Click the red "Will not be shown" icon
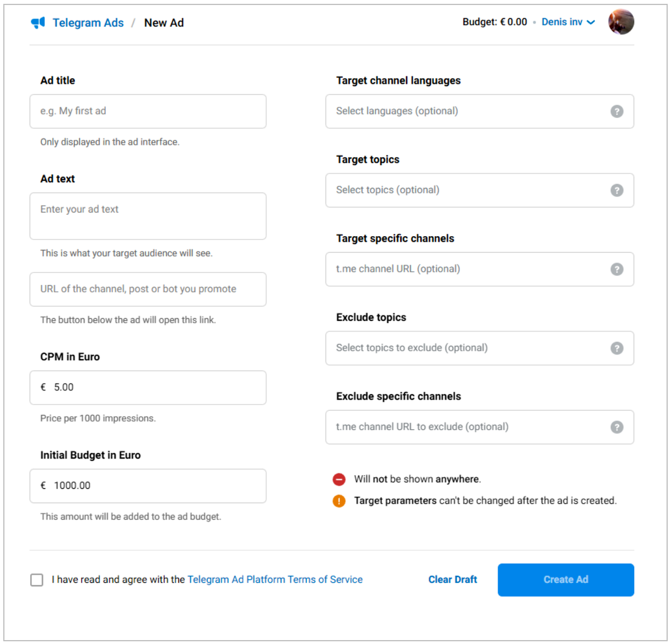The height and width of the screenshot is (644, 671). point(339,479)
